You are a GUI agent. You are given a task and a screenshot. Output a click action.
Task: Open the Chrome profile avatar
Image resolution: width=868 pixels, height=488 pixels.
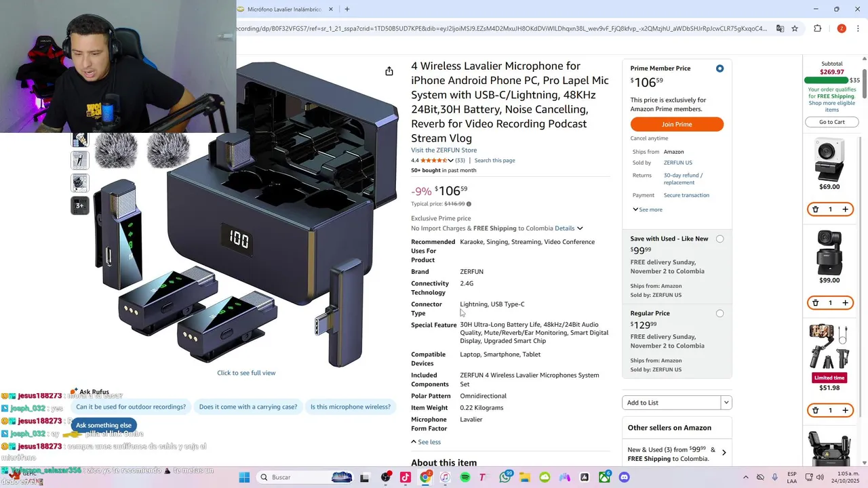pyautogui.click(x=842, y=28)
